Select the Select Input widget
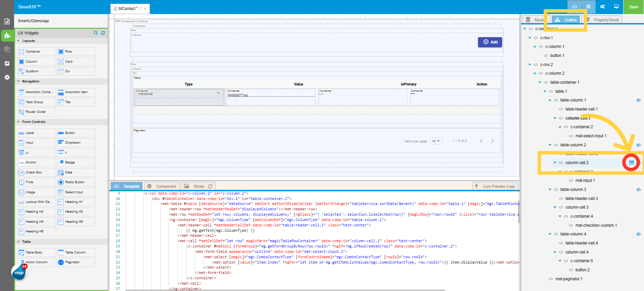Screen dimensions: 644x291 click(76, 192)
